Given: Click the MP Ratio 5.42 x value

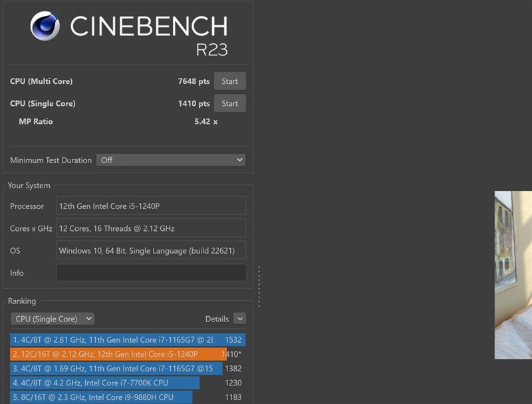Looking at the screenshot, I should pyautogui.click(x=206, y=122).
